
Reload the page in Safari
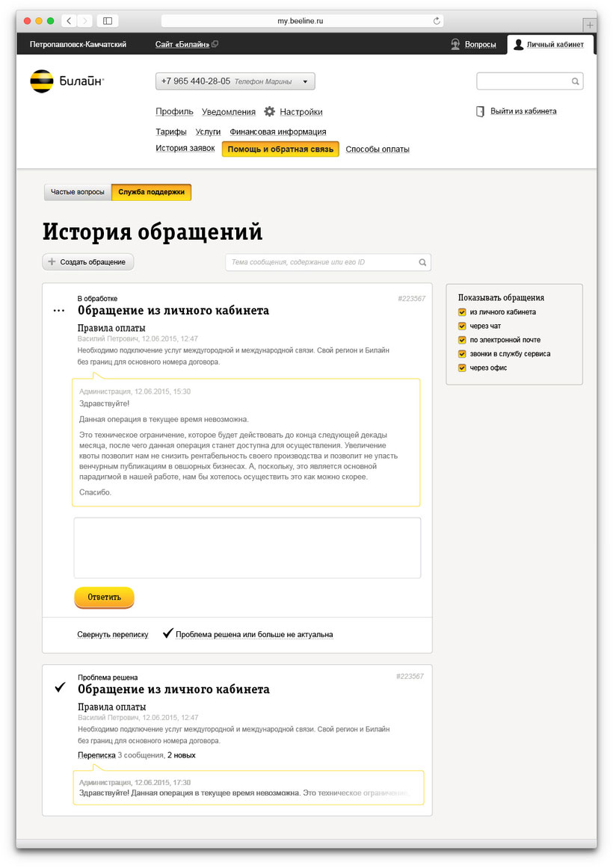coord(437,21)
